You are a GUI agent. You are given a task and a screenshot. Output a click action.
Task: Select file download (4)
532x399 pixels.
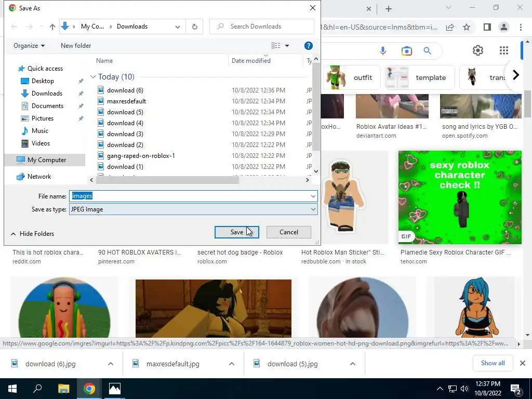125,123
